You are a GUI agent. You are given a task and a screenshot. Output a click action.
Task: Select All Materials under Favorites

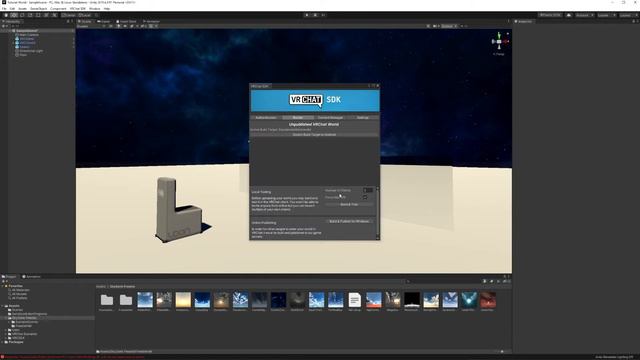pyautogui.click(x=19, y=290)
